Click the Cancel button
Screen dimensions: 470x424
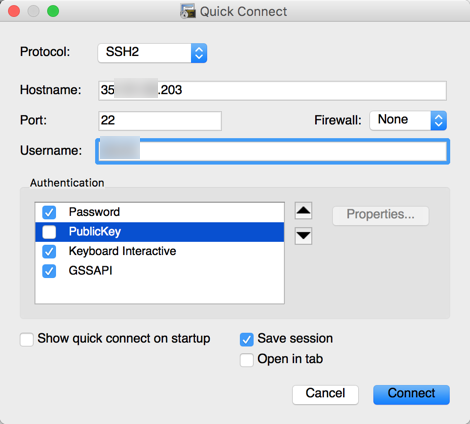325,395
